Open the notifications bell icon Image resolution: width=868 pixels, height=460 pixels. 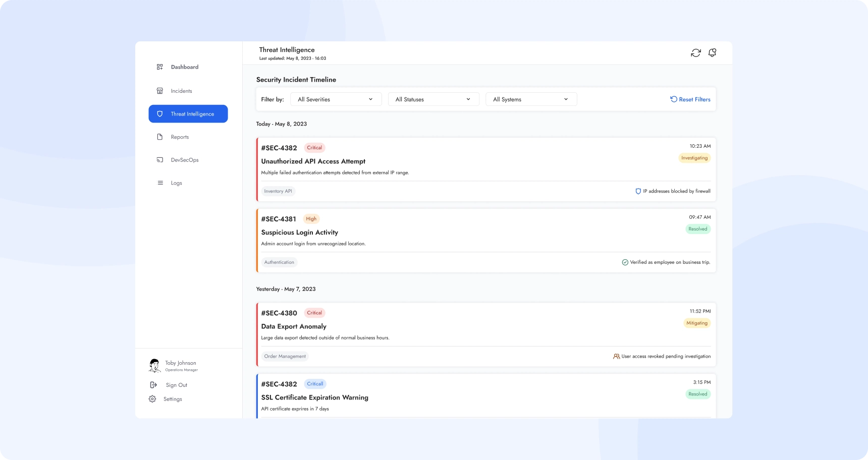tap(713, 53)
